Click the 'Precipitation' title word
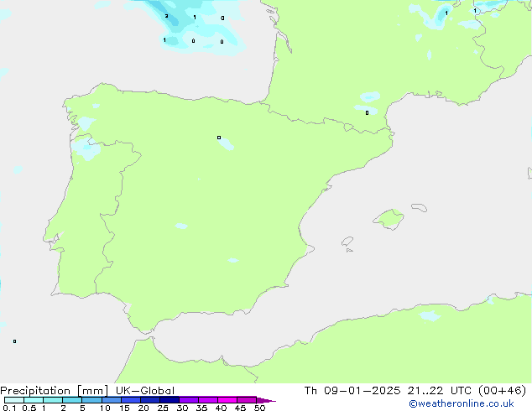The height and width of the screenshot is (411, 532). click(35, 391)
